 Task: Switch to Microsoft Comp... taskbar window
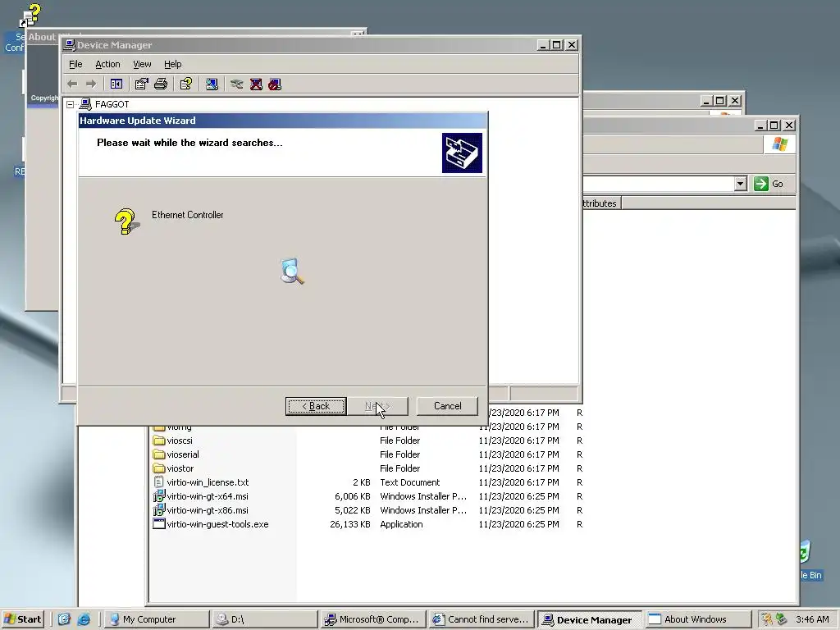373,619
